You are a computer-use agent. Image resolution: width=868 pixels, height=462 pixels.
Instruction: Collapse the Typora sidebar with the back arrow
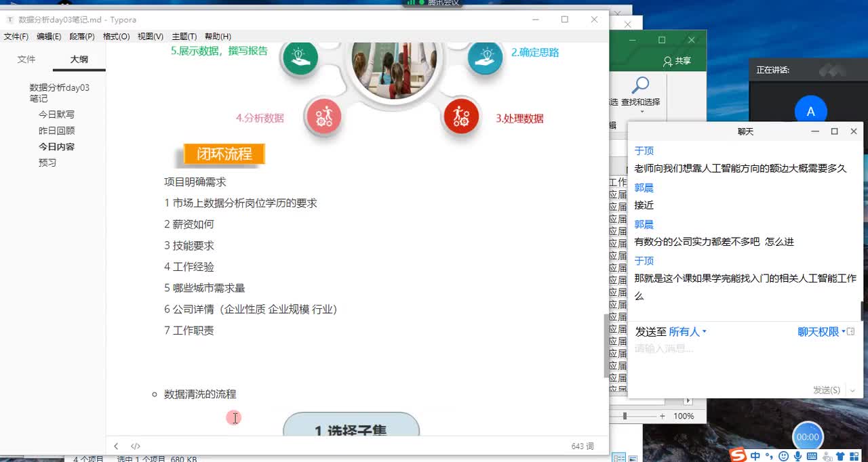click(116, 446)
